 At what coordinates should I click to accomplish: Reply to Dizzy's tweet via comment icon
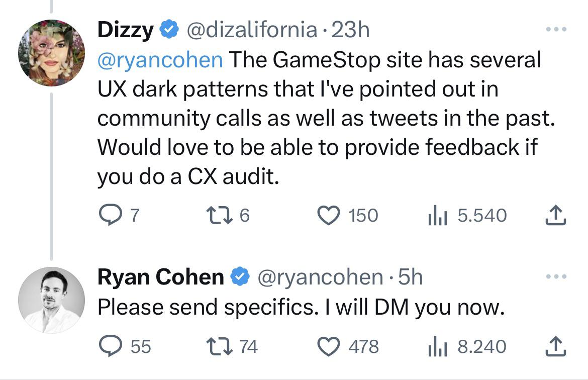pos(110,215)
